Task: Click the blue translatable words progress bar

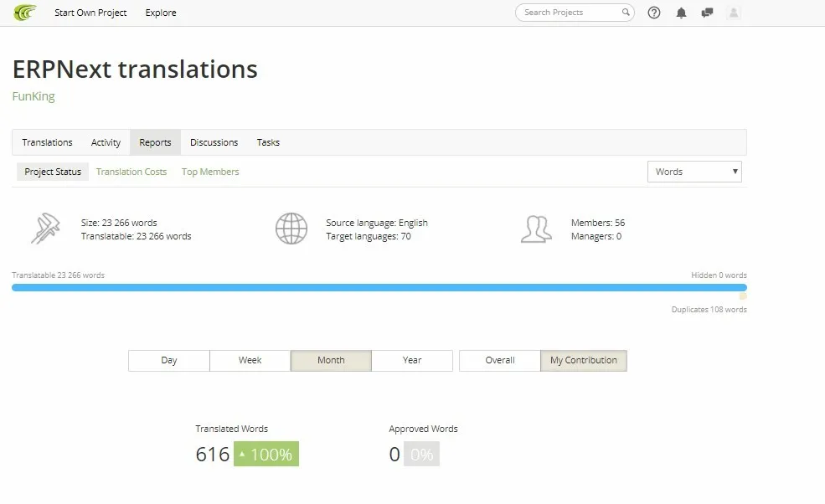Action: pyautogui.click(x=379, y=288)
